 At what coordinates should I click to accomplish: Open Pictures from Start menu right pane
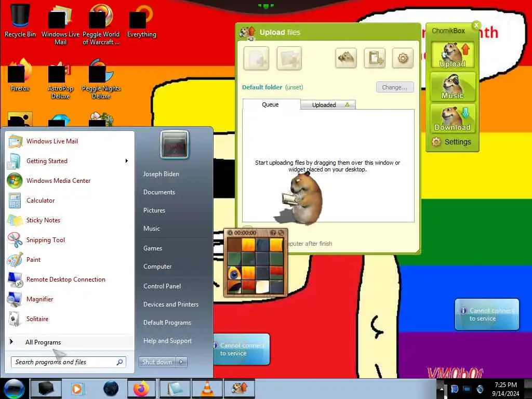(x=154, y=210)
